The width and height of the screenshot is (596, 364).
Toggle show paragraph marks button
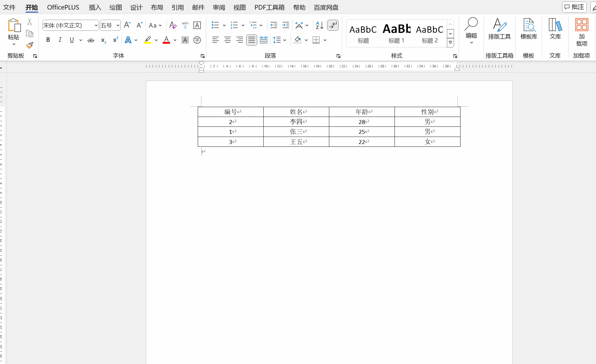pos(333,25)
